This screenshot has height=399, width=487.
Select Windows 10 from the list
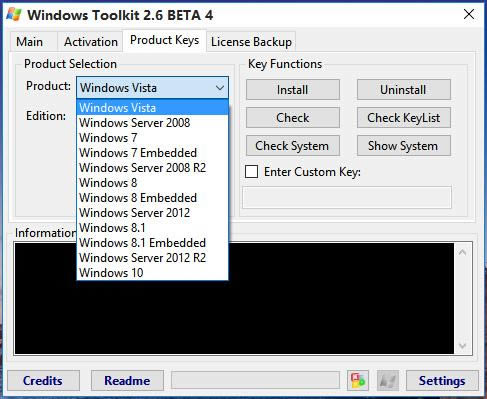pyautogui.click(x=153, y=273)
